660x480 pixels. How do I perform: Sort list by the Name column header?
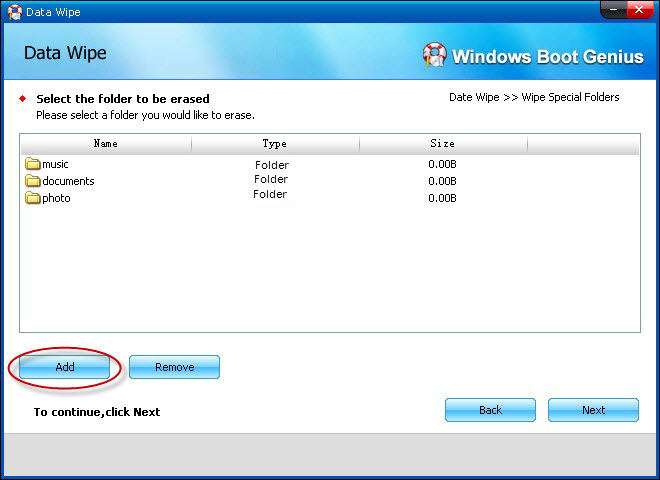(x=105, y=144)
